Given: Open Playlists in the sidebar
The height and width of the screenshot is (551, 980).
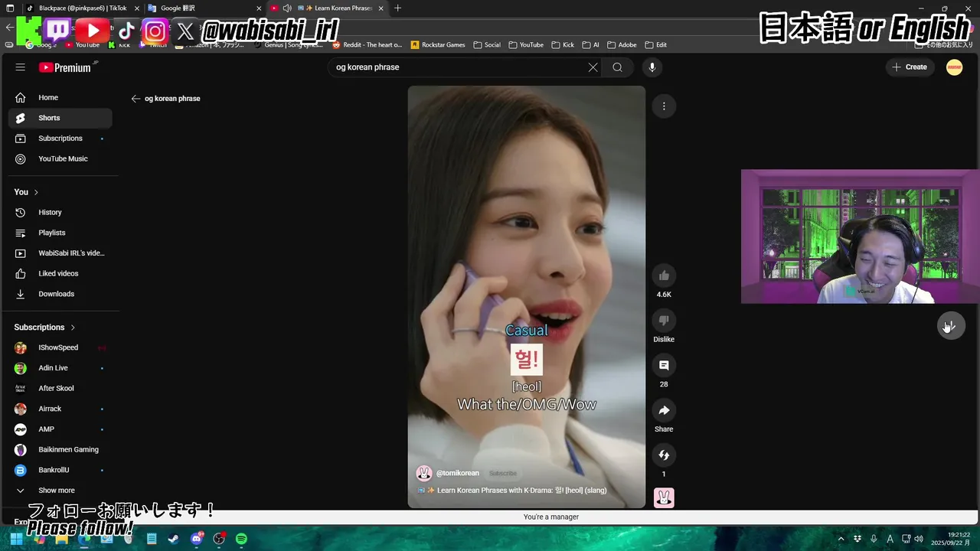Looking at the screenshot, I should pyautogui.click(x=60, y=233).
